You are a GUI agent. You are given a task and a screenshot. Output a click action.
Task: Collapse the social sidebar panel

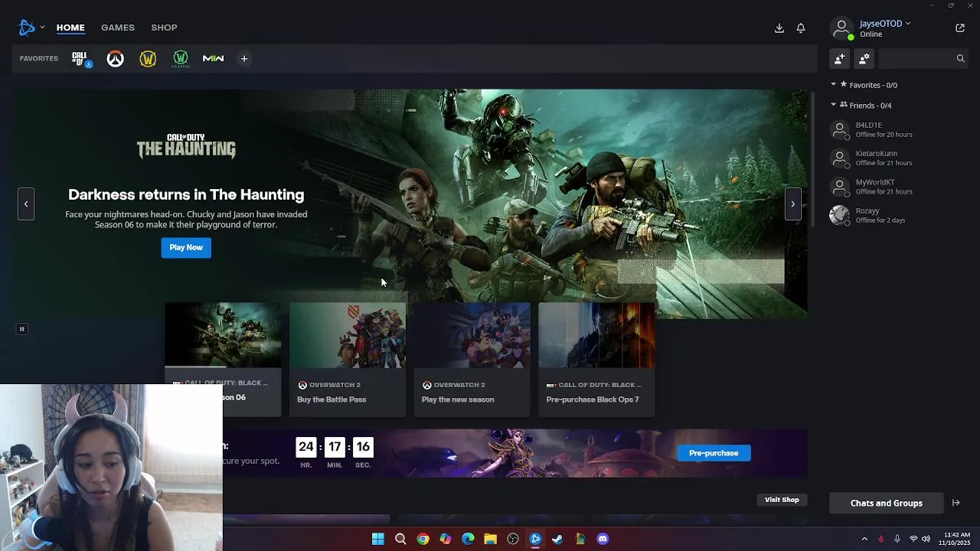[x=956, y=503]
